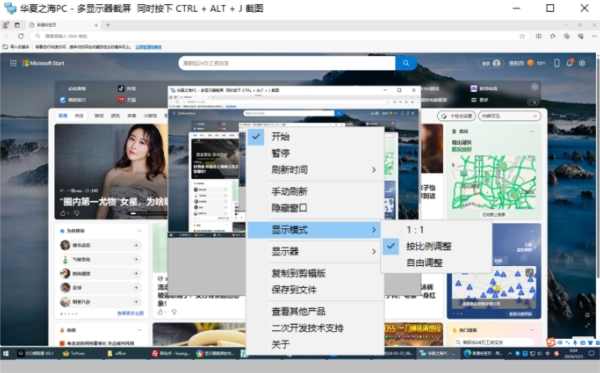
Task: Click the Edge settings ellipsis
Action: pyautogui.click(x=594, y=36)
